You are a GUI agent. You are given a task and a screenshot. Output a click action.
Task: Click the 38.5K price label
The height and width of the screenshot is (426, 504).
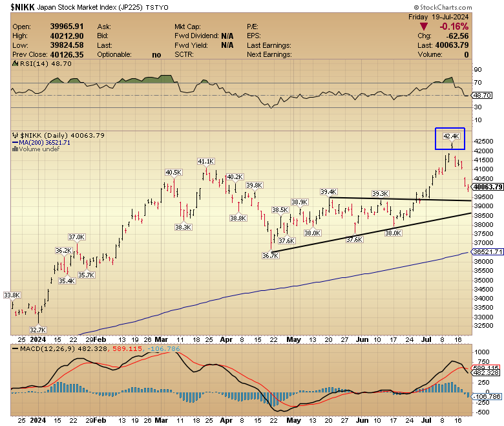click(x=280, y=210)
